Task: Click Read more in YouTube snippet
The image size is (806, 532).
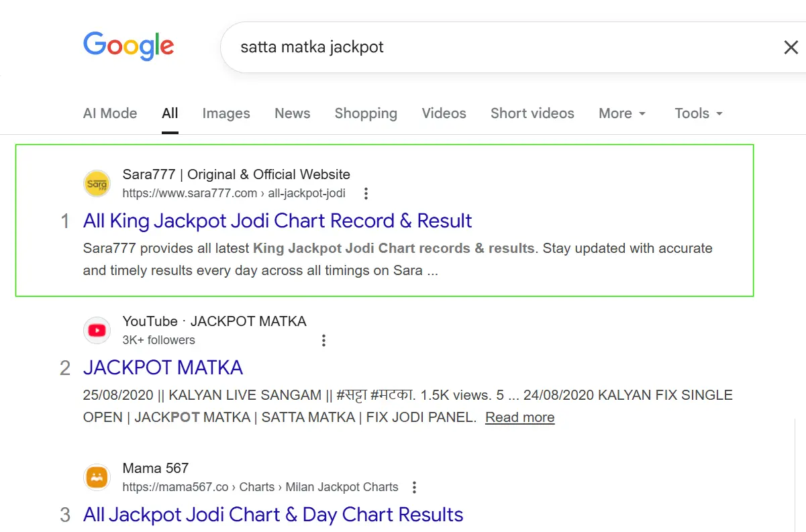Action: (519, 417)
